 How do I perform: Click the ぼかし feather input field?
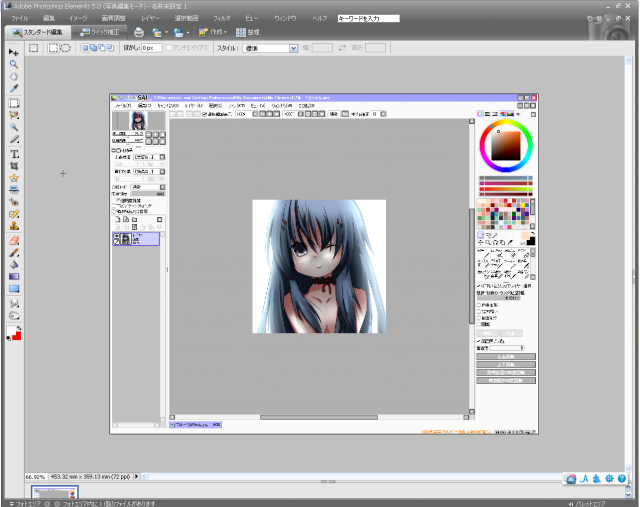click(152, 48)
